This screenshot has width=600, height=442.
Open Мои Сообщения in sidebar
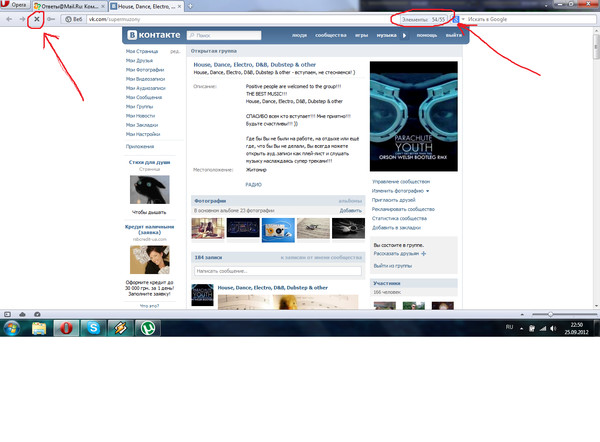click(x=144, y=97)
